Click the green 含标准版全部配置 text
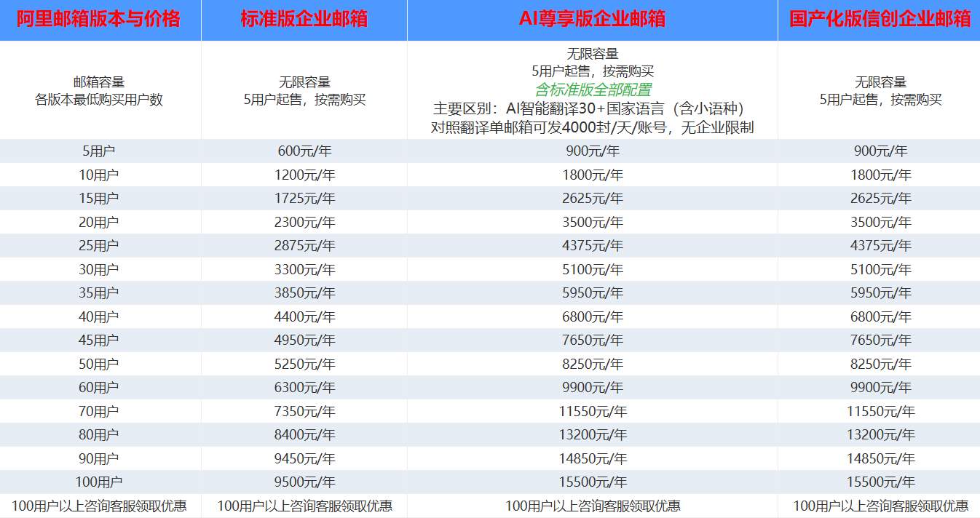The width and height of the screenshot is (980, 518). (x=593, y=90)
